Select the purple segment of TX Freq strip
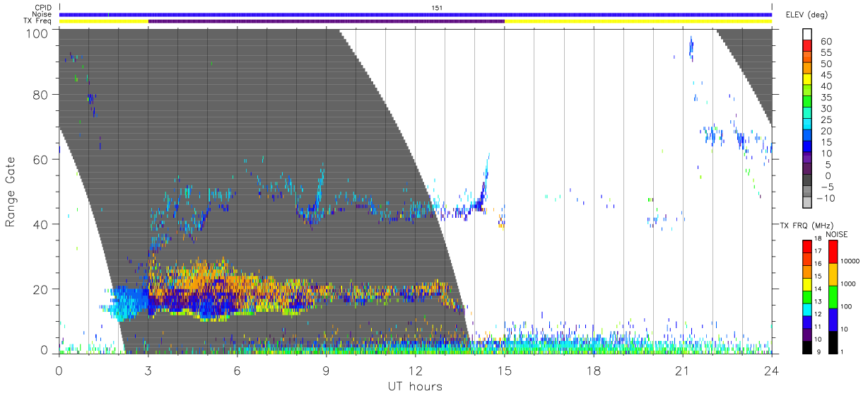The height and width of the screenshot is (401, 868). pos(327,21)
